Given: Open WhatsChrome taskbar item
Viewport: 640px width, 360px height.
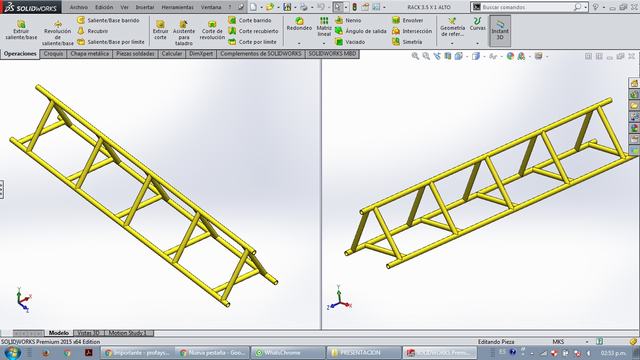Looking at the screenshot, I should pos(289,352).
